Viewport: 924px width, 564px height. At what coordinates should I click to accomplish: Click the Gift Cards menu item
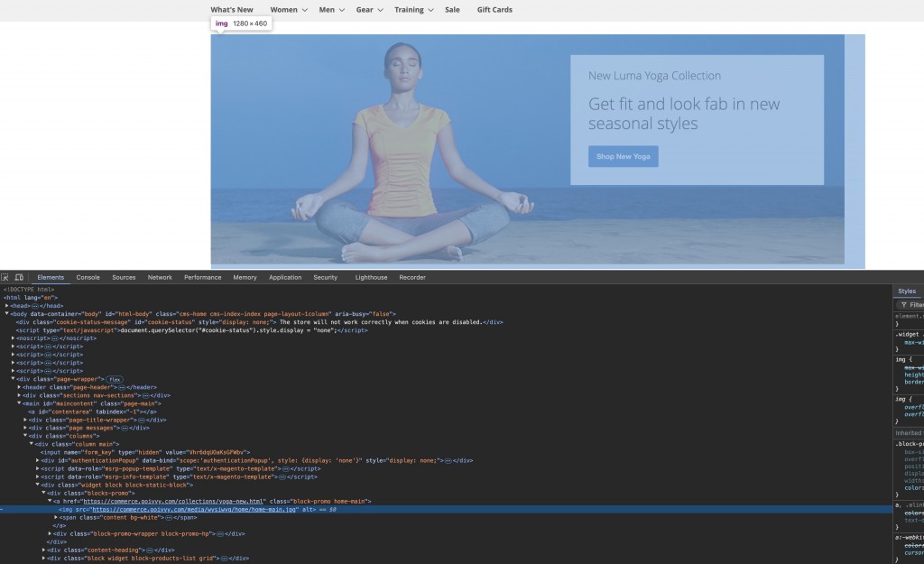[x=494, y=10]
